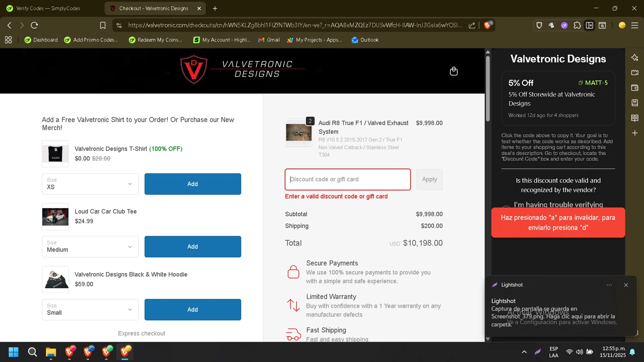Open Leo AI sparkle icon in sidebar
644x362 pixels.
pyautogui.click(x=635, y=57)
